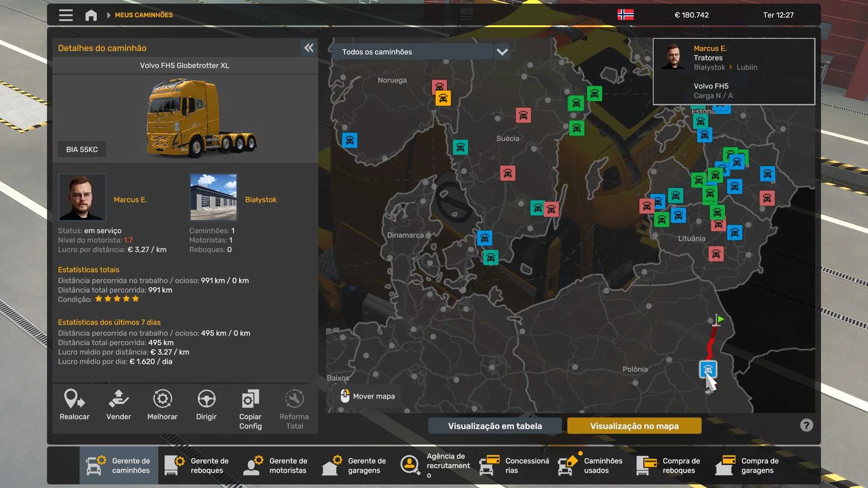This screenshot has width=868, height=488.
Task: Click the Norwegian flag icon
Action: point(625,15)
